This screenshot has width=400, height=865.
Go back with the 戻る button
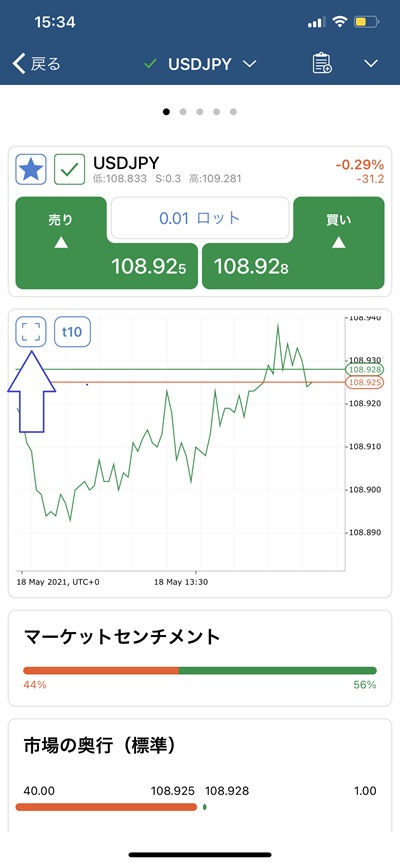(36, 64)
